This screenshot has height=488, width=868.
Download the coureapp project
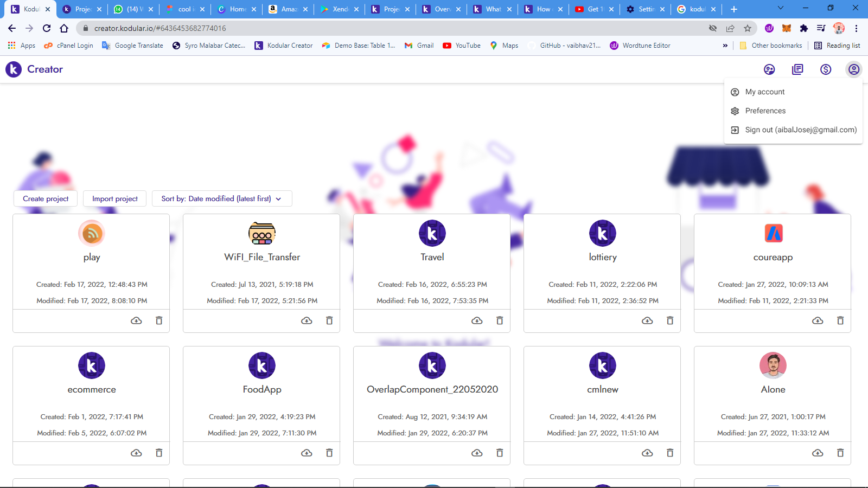point(818,320)
